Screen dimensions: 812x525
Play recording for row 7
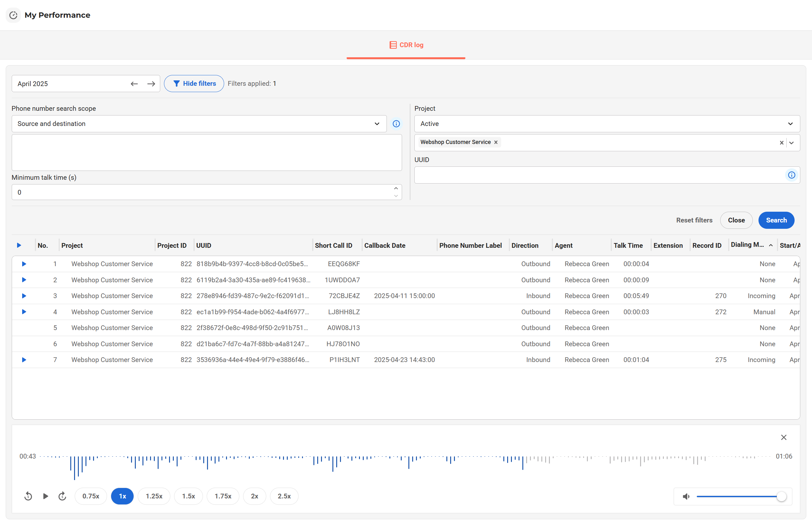point(24,360)
